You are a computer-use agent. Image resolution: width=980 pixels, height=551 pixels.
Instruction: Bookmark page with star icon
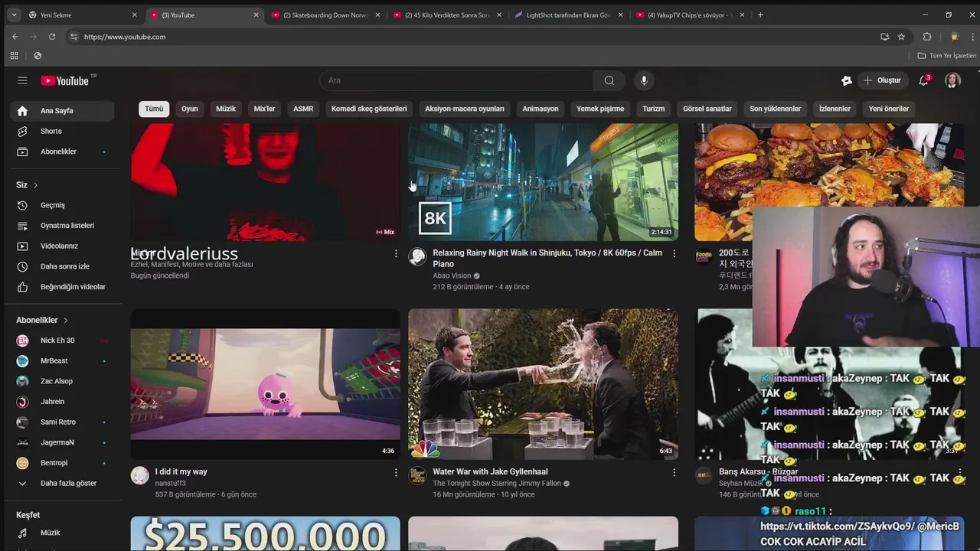(901, 37)
